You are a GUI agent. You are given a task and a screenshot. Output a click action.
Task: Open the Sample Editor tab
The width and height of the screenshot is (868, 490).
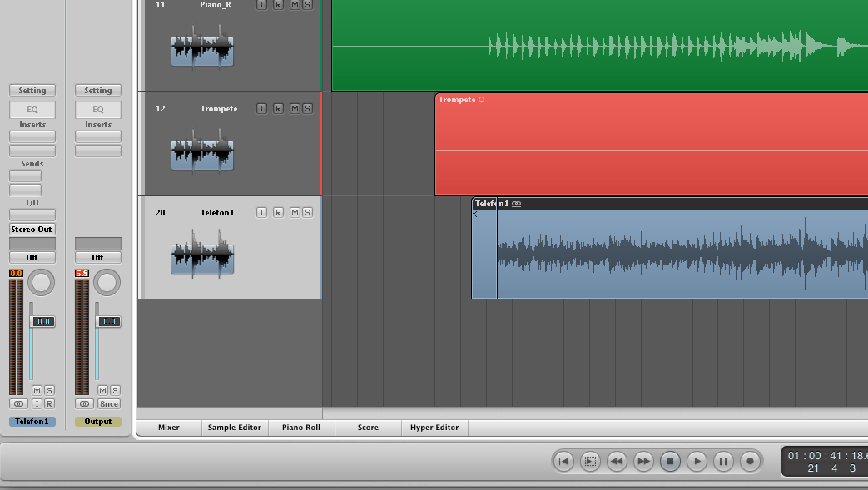click(235, 428)
